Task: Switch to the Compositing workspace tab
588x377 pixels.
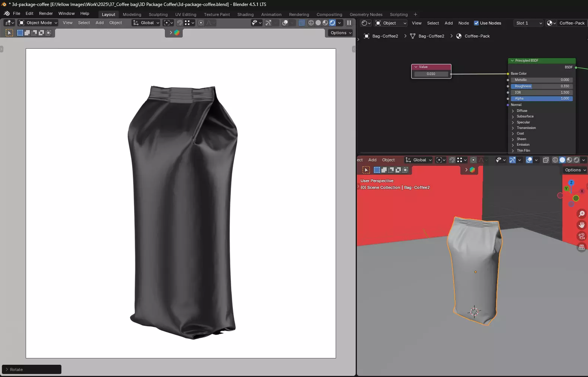Action: pos(329,14)
